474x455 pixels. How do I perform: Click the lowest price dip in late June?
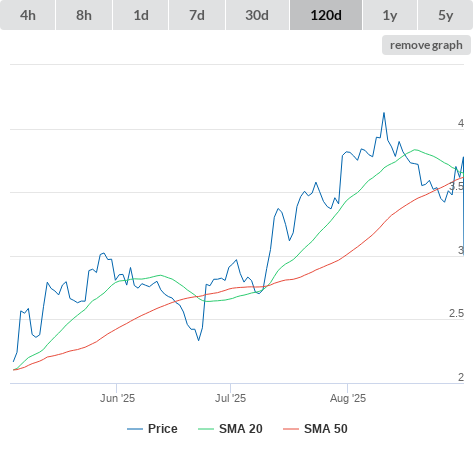(199, 340)
